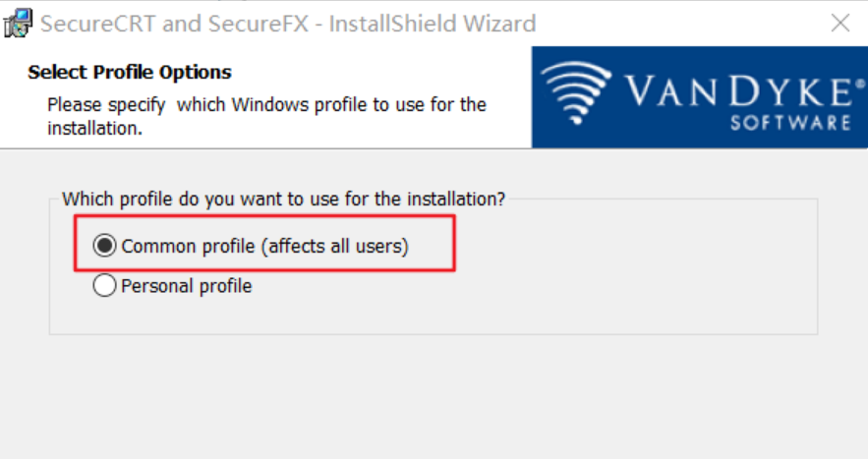Click the gray dialog area below the group box

click(x=433, y=393)
